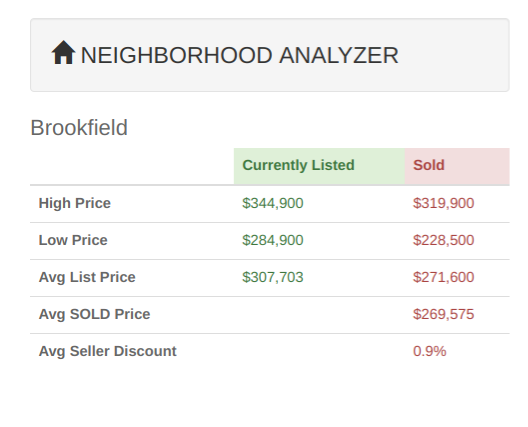The height and width of the screenshot is (427, 528).
Task: Select the Avg SOLD Price label
Action: pyautogui.click(x=95, y=314)
